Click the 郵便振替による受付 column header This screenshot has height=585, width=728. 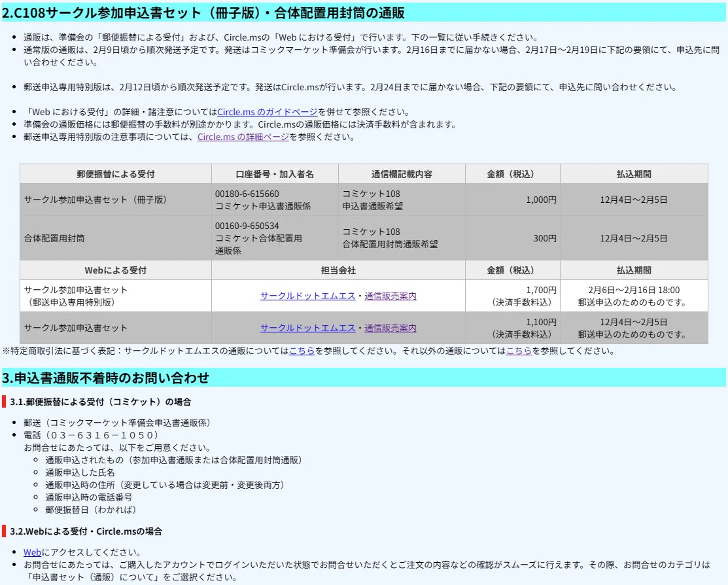pos(116,174)
